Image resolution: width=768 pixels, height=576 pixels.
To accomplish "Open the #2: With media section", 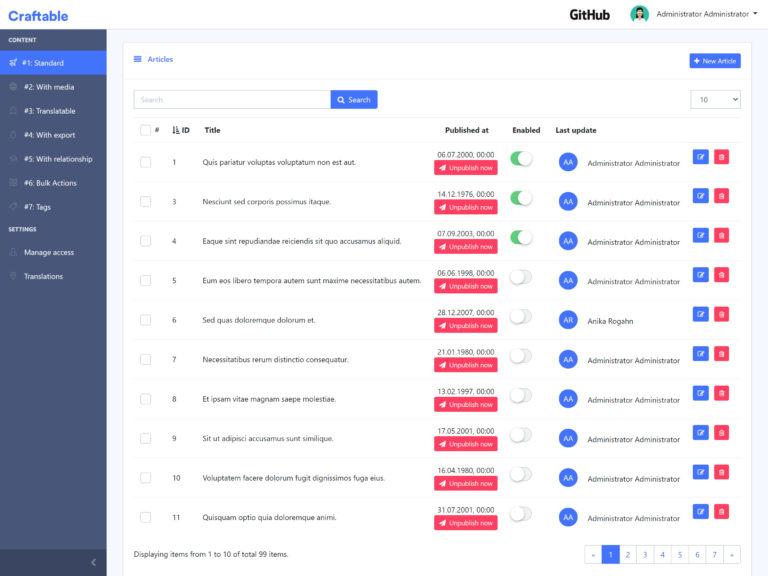I will coord(53,87).
